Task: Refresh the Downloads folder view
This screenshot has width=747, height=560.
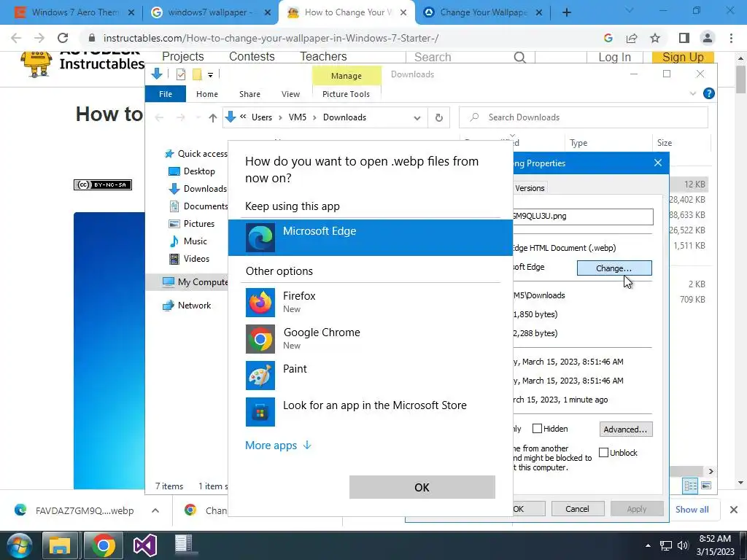Action: point(438,117)
